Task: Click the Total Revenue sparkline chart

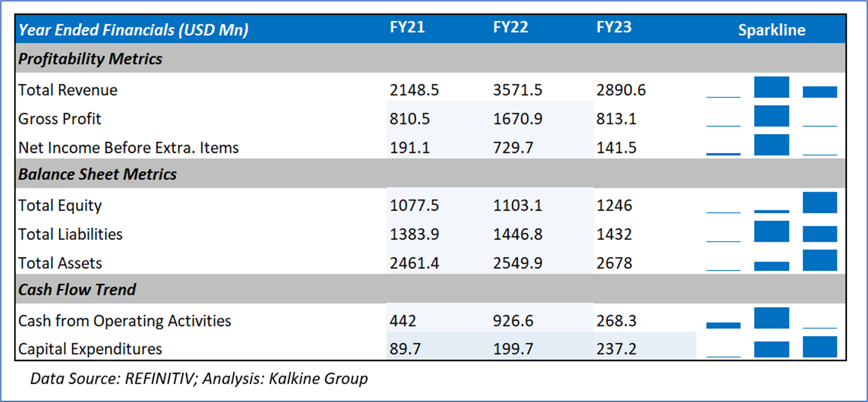Action: (x=771, y=88)
